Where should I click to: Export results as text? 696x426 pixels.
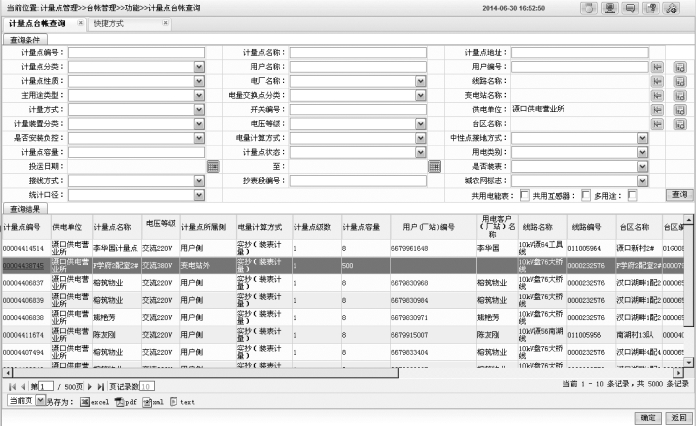point(182,402)
